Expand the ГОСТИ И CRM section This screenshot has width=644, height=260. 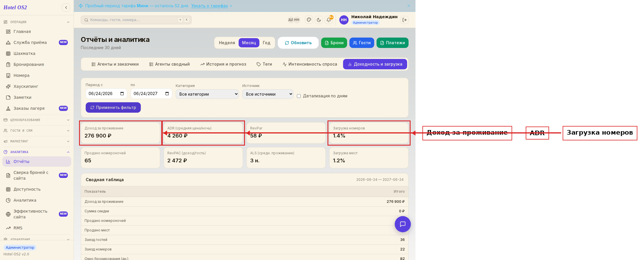pyautogui.click(x=37, y=131)
